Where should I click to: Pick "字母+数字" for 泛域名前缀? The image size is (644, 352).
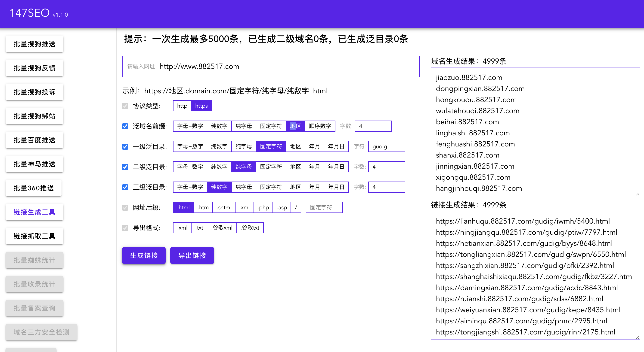tap(190, 126)
